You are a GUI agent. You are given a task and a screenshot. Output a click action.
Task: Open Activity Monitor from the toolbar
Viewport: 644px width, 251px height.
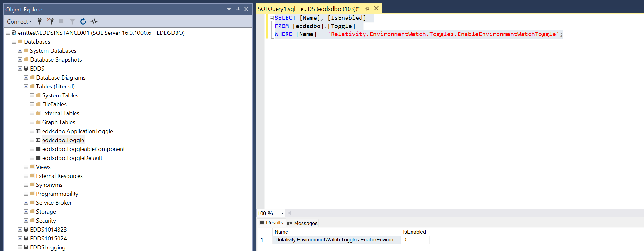point(94,21)
